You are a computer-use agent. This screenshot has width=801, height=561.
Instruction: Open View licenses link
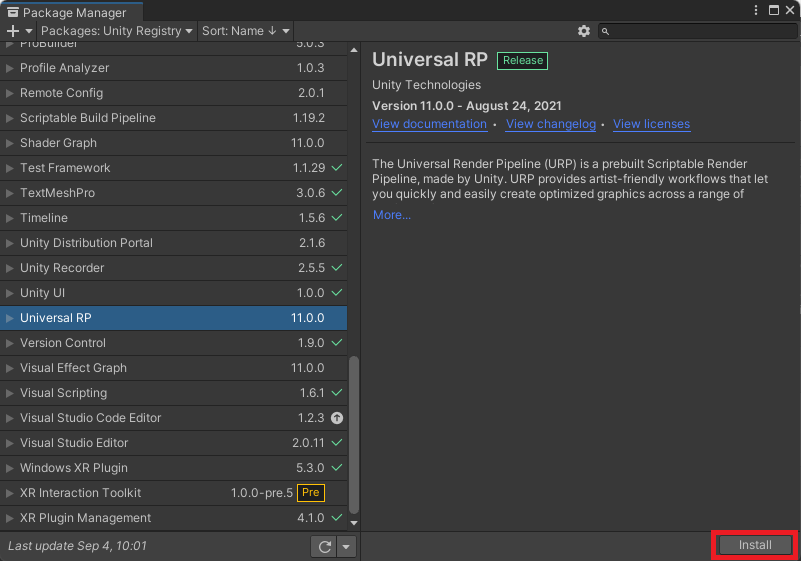(x=651, y=124)
